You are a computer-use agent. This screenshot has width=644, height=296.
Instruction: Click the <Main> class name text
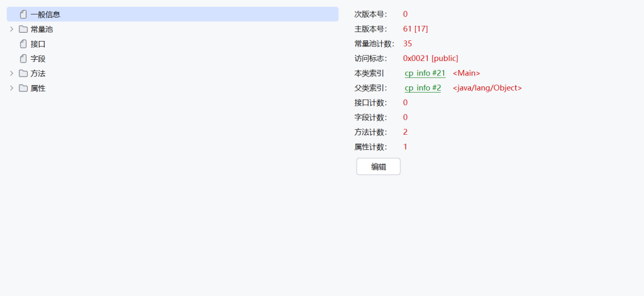pos(466,73)
